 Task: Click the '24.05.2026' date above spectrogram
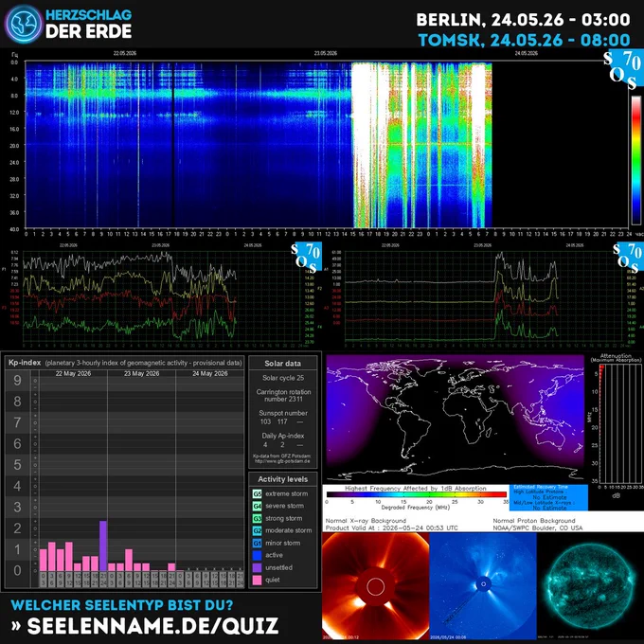[527, 53]
